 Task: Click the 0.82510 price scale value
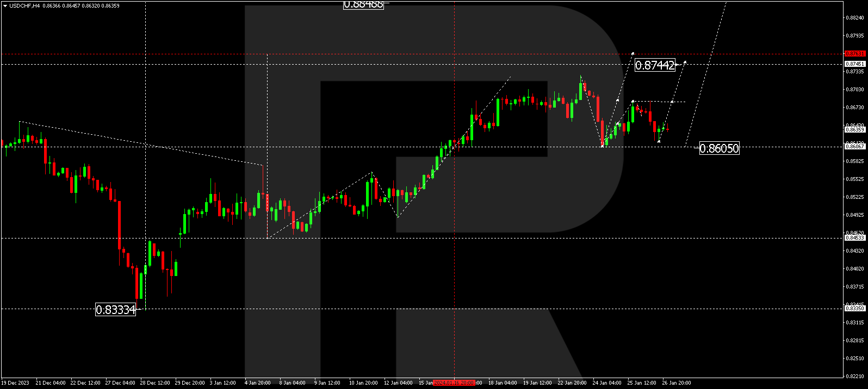tap(855, 358)
